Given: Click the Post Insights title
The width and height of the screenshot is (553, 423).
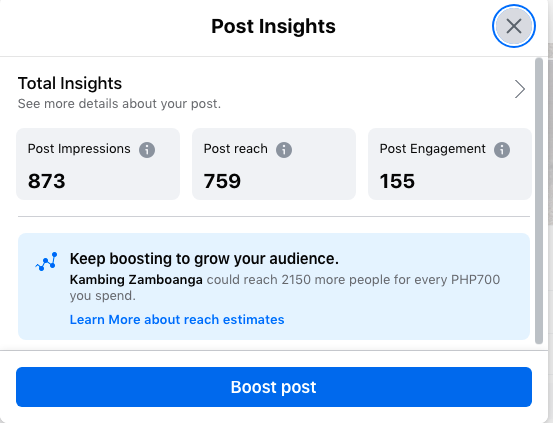Looking at the screenshot, I should [x=273, y=26].
